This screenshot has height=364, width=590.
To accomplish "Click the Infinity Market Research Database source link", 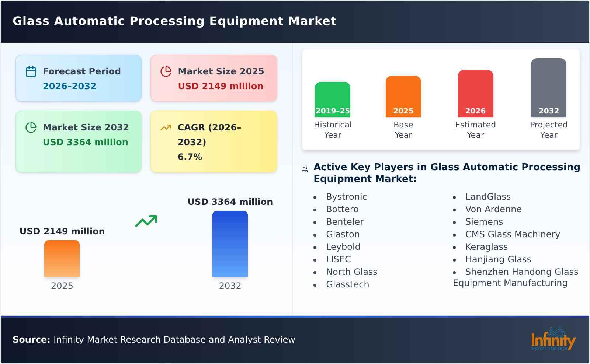I will tap(153, 340).
